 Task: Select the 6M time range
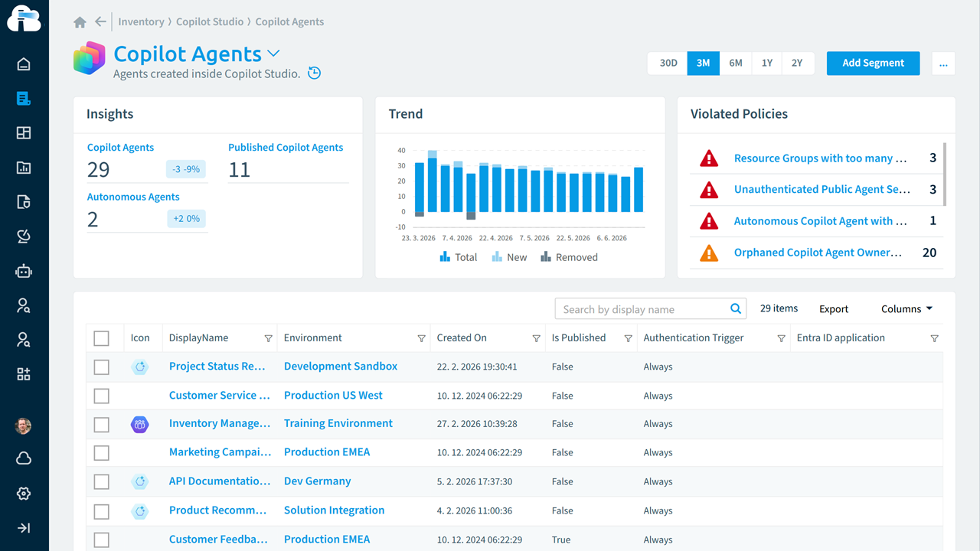tap(735, 64)
